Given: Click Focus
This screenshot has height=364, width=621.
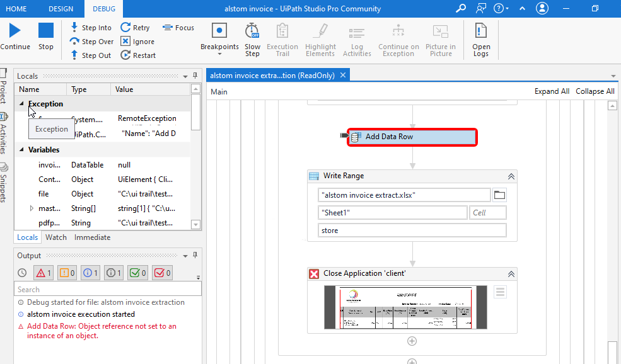Looking at the screenshot, I should [178, 28].
